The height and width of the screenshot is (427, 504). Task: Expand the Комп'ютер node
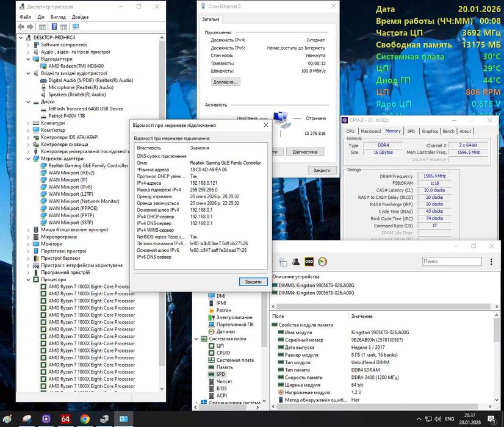point(28,130)
